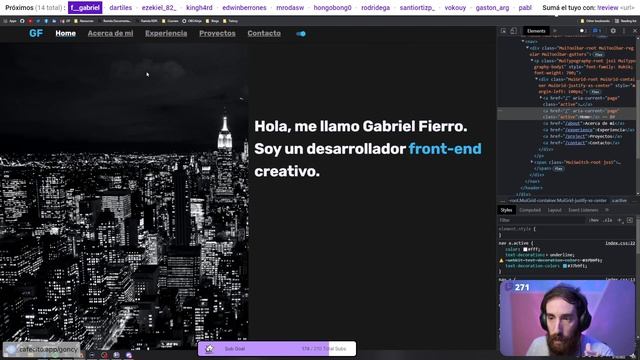Viewport: 640px width, 360px height.
Task: Show more styles pane tabs
Action: [607, 210]
